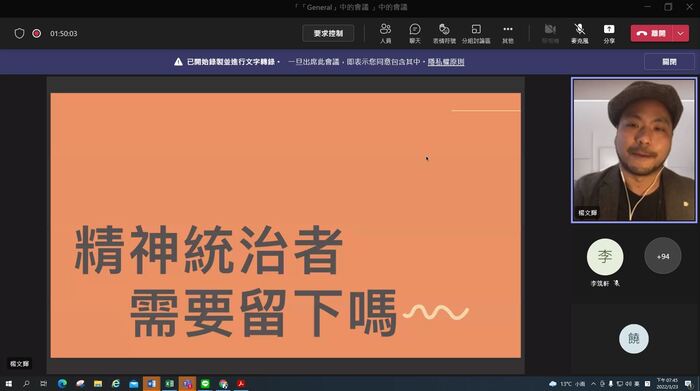Open the notification center icon

click(x=689, y=384)
